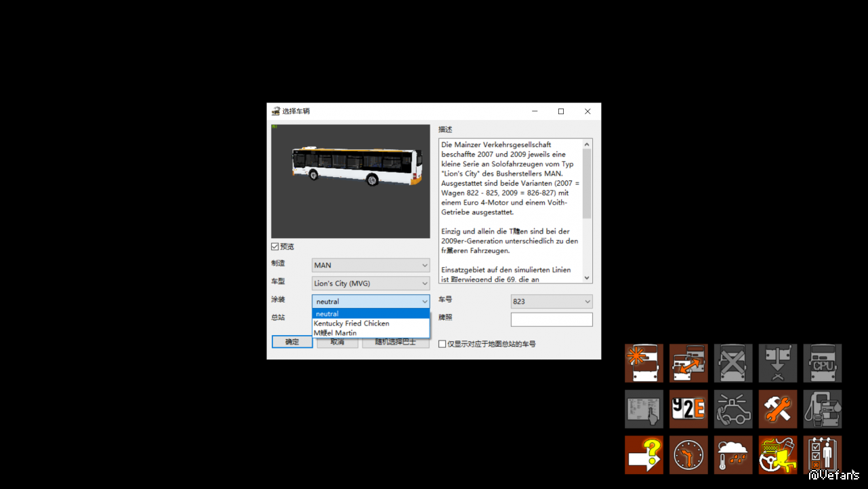Open the clock time settings icon

(688, 454)
